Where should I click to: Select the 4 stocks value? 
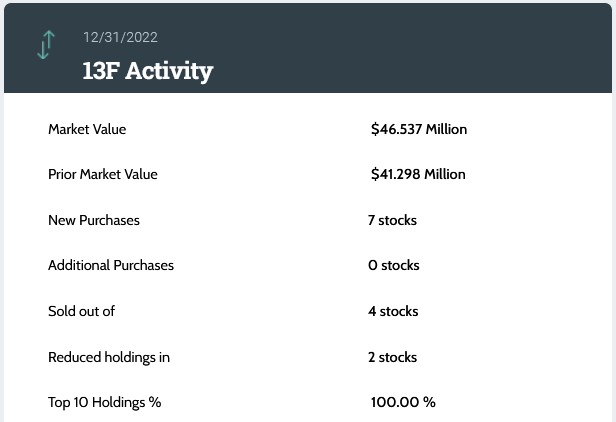(393, 311)
